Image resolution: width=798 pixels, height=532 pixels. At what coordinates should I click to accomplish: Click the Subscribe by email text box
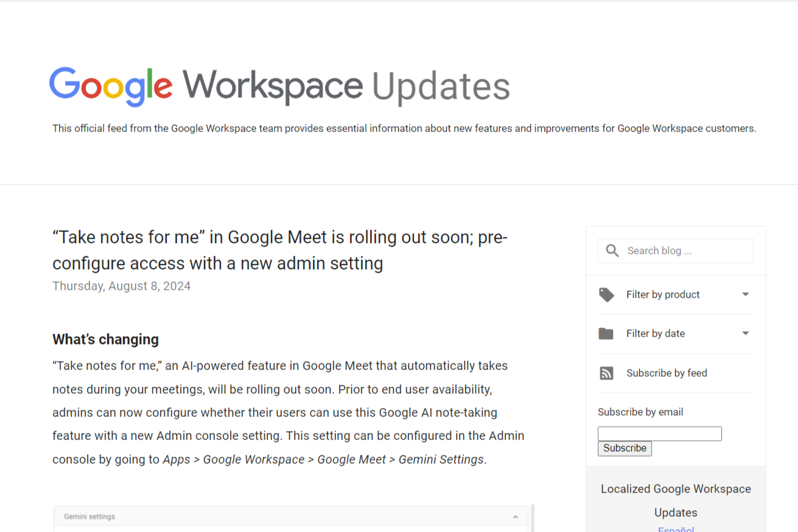[x=659, y=433]
